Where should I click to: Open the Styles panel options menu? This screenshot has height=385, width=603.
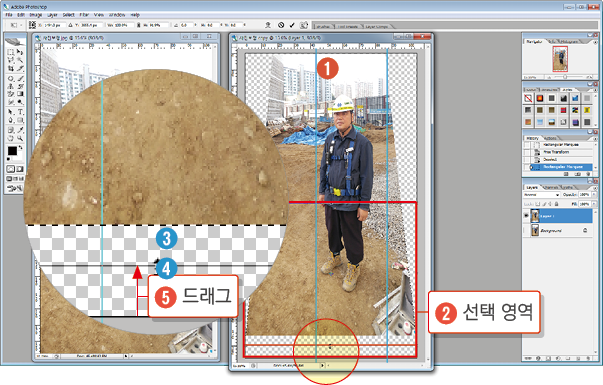tap(595, 90)
